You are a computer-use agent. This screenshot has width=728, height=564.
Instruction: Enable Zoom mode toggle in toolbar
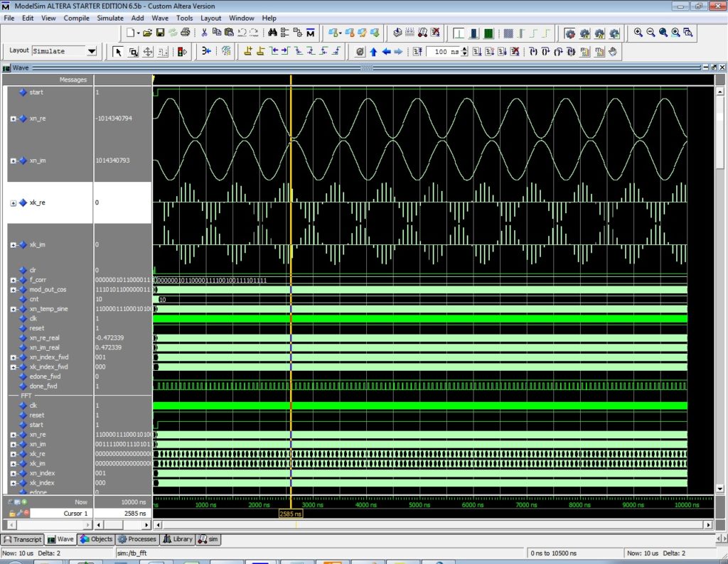click(134, 51)
